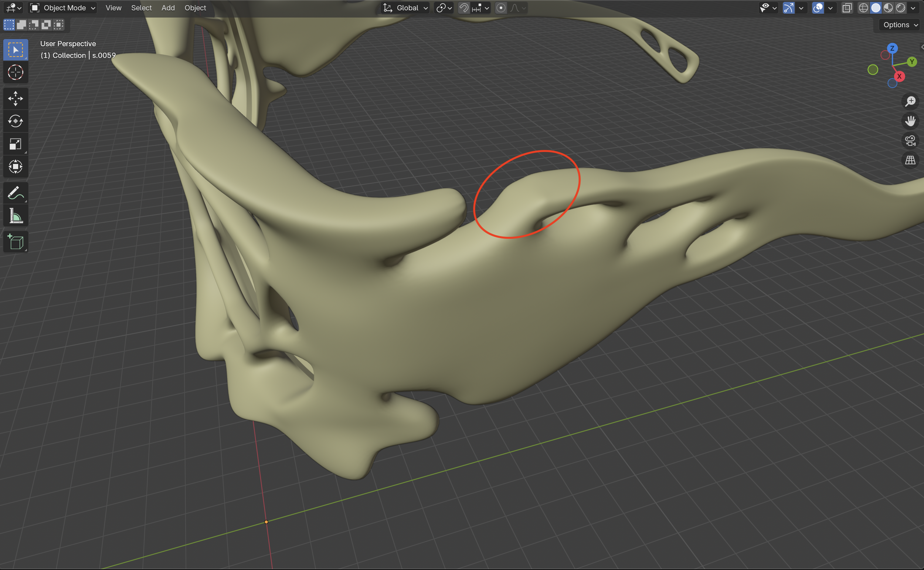Toggle the camera view button
Viewport: 924px width, 570px height.
(x=910, y=141)
